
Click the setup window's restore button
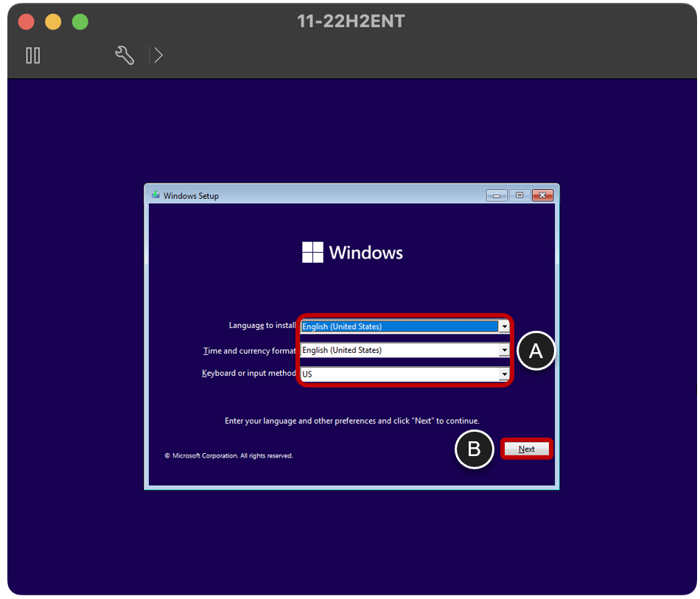coord(518,195)
